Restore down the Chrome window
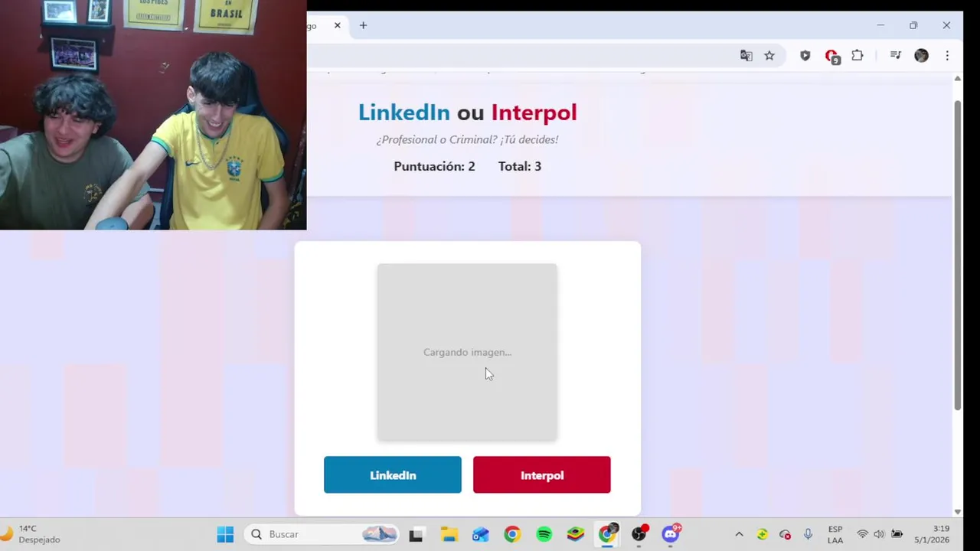Screen dimensions: 980x551 913,25
